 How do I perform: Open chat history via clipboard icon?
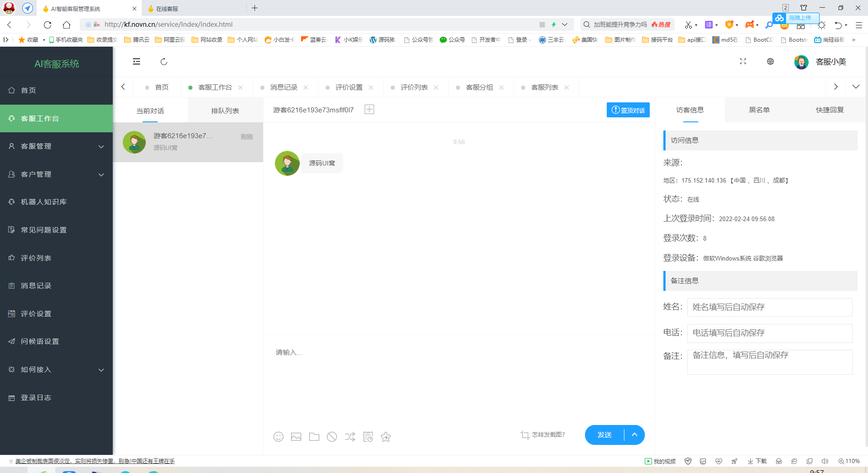point(368,436)
